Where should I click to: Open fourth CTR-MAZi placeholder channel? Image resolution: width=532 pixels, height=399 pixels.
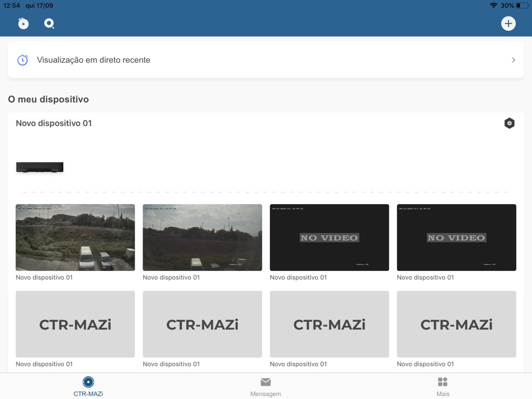coord(456,324)
